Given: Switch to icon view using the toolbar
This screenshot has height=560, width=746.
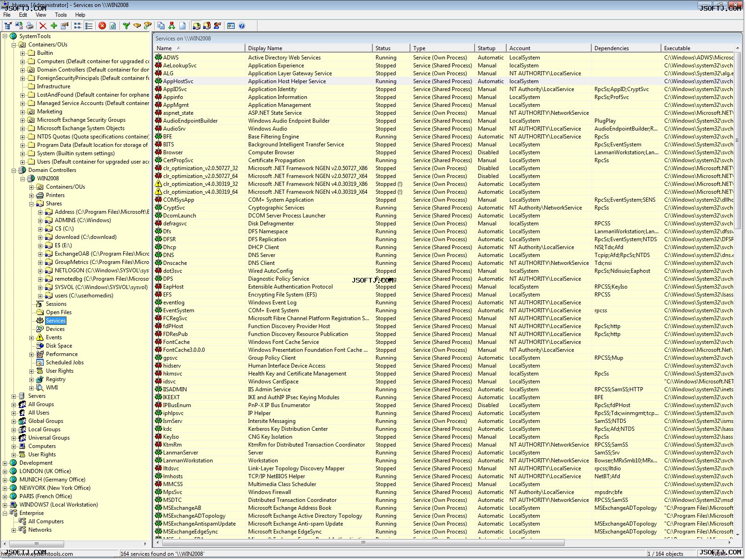Looking at the screenshot, I should pyautogui.click(x=78, y=26).
